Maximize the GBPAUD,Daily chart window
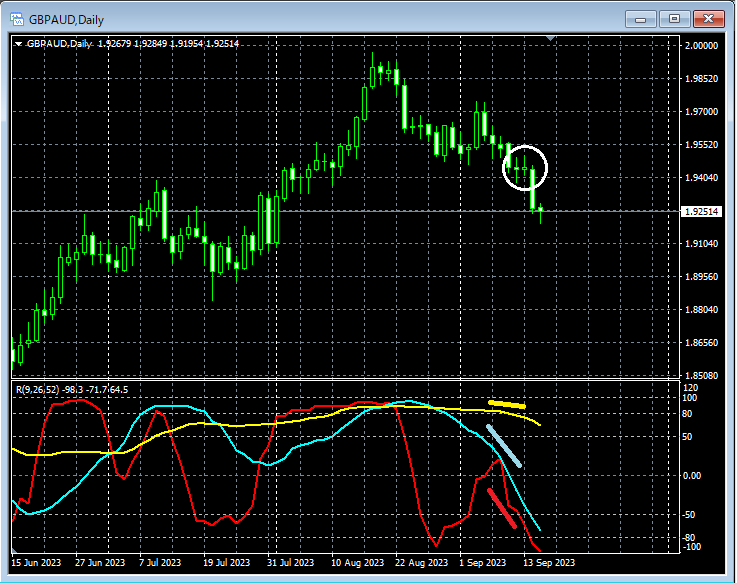Screen dimensions: 737x583 coord(674,19)
